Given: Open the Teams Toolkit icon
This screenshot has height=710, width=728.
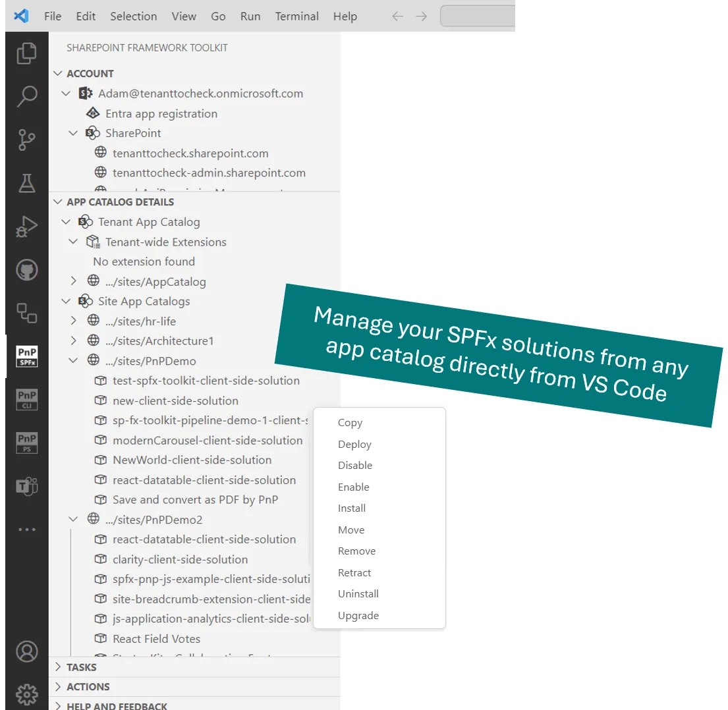Looking at the screenshot, I should point(27,486).
